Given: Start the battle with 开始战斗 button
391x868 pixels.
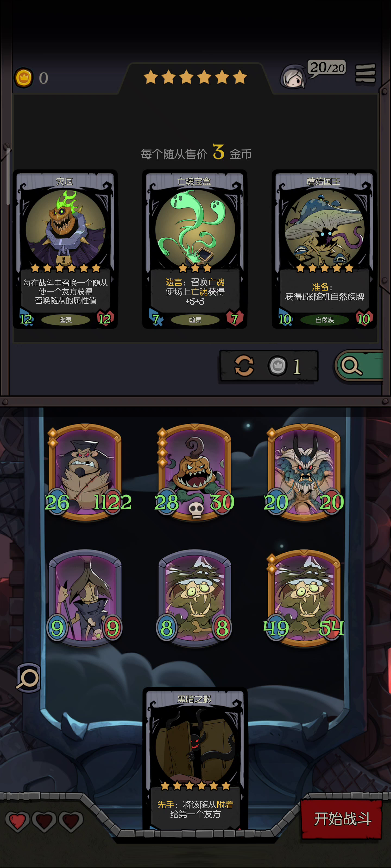Looking at the screenshot, I should coord(342,819).
